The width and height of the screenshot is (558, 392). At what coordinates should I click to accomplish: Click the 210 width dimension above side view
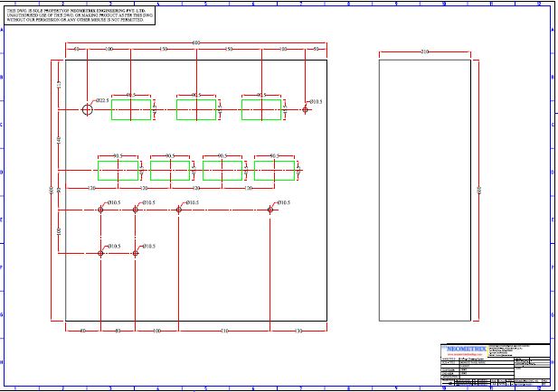click(424, 53)
